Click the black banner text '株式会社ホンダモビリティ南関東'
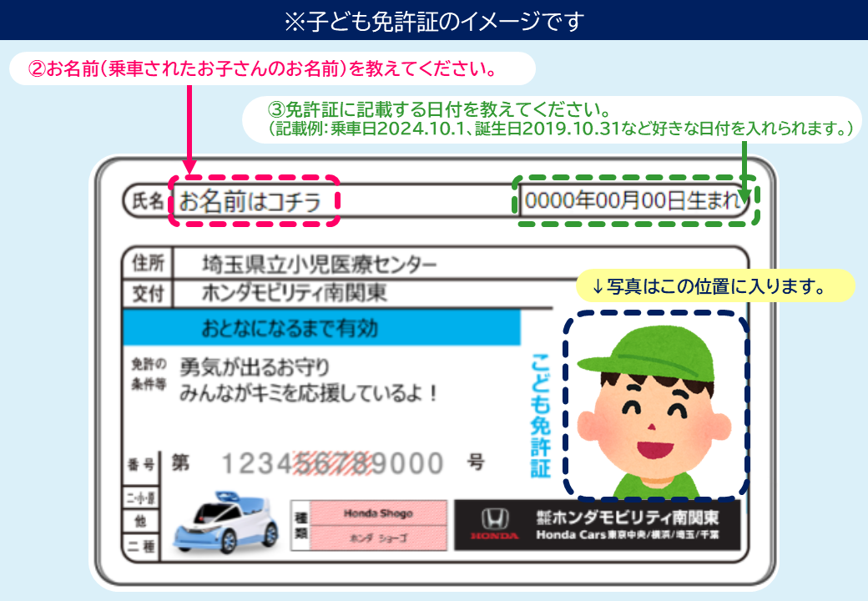 point(627,518)
